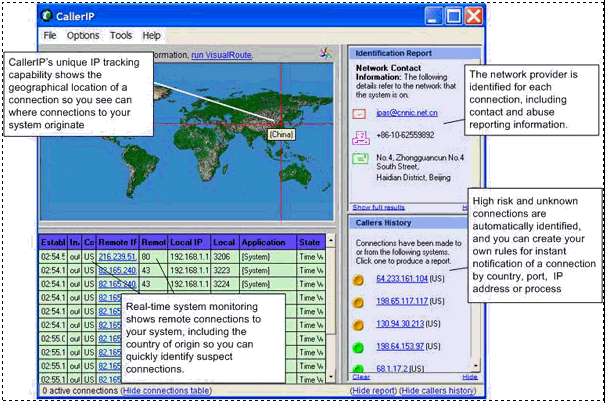Click Hide link at bottom of Callers History
This screenshot has height=403, width=605.
[x=470, y=377]
